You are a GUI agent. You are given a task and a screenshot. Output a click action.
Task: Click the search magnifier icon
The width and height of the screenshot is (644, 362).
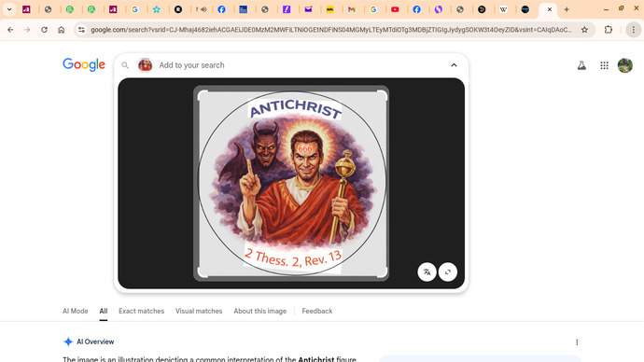point(125,65)
